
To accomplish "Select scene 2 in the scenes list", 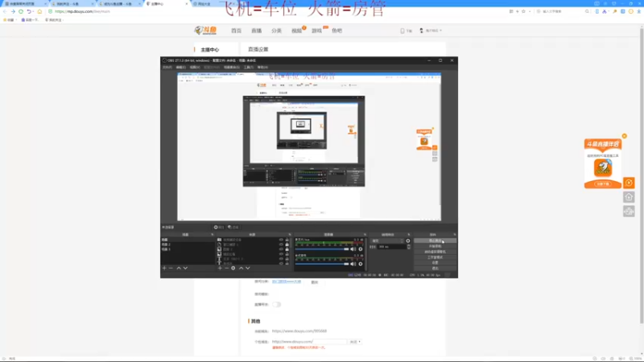I will [x=166, y=245].
